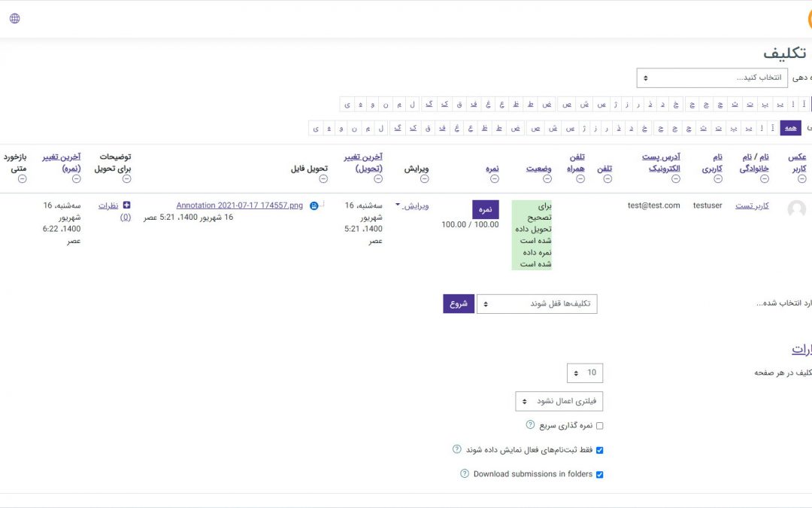Open the تکلیف‌ها قفل شوند dropdown
Image resolution: width=812 pixels, height=508 pixels.
537,304
